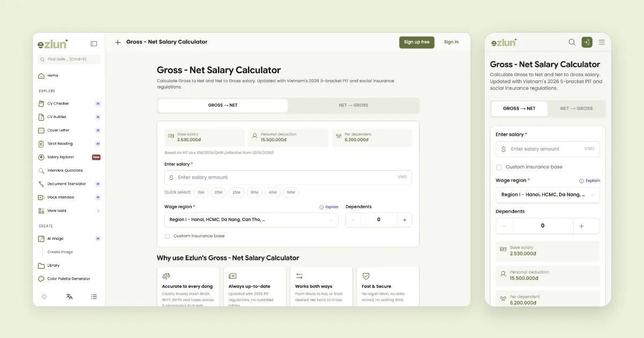Switch to GROSS → NET tab on desktop
The width and height of the screenshot is (644, 338).
coord(223,106)
